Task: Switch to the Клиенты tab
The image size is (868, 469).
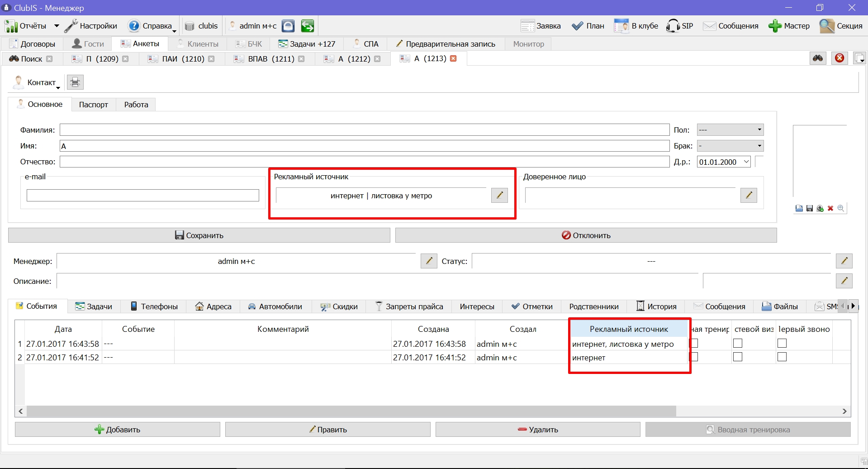Action: click(x=198, y=44)
